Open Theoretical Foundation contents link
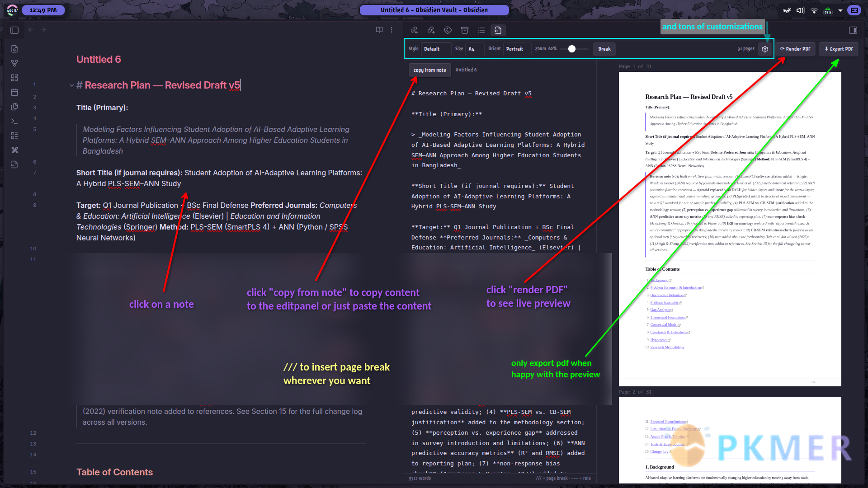868x488 pixels. pos(668,317)
